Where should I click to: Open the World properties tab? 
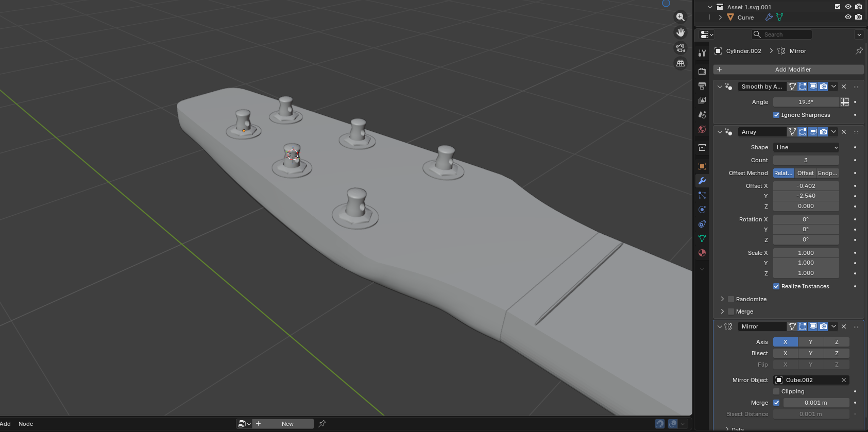click(702, 129)
